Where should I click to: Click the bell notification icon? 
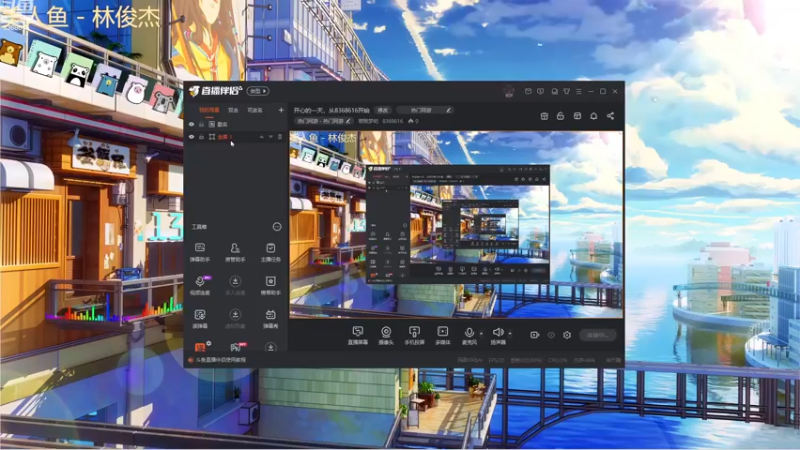pyautogui.click(x=593, y=116)
